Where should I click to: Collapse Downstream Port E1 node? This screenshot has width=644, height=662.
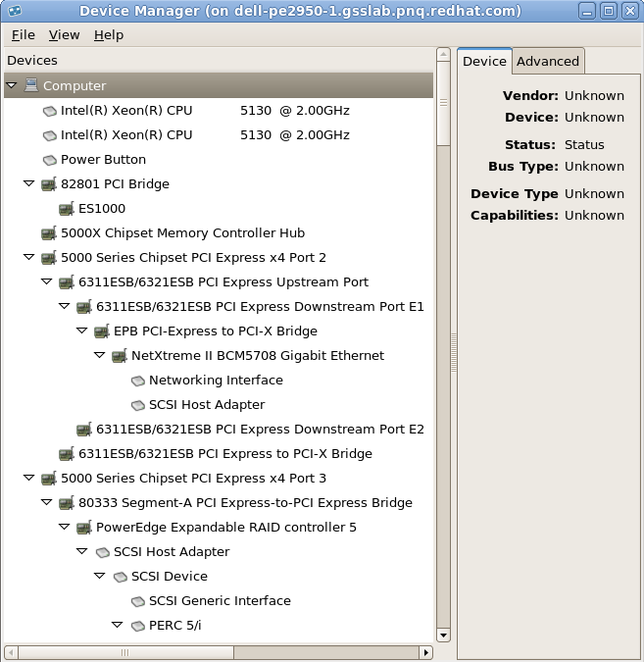(x=65, y=306)
